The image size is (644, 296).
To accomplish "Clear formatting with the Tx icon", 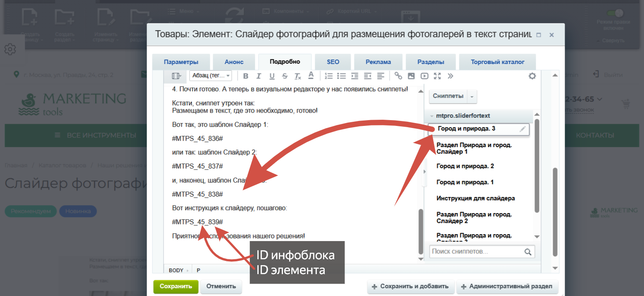I will [x=298, y=76].
